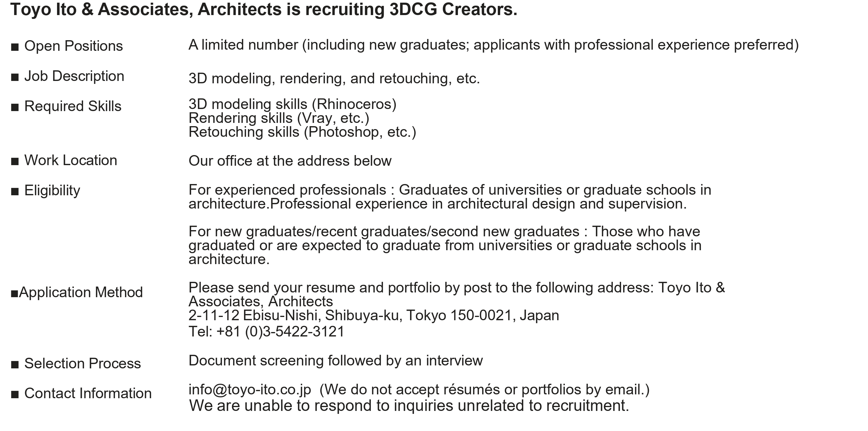Click the Ebisu-Nishi, Shibuya-ku street address line

click(374, 315)
